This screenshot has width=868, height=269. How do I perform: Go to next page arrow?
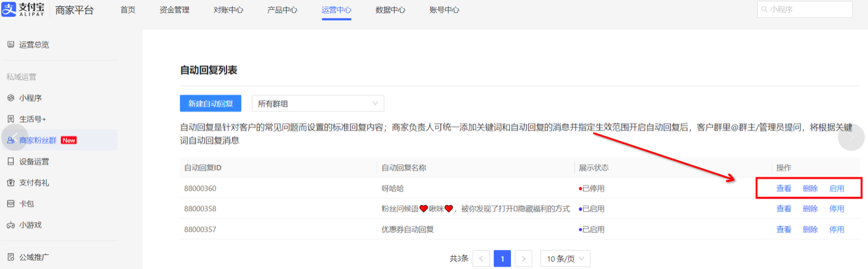[523, 259]
